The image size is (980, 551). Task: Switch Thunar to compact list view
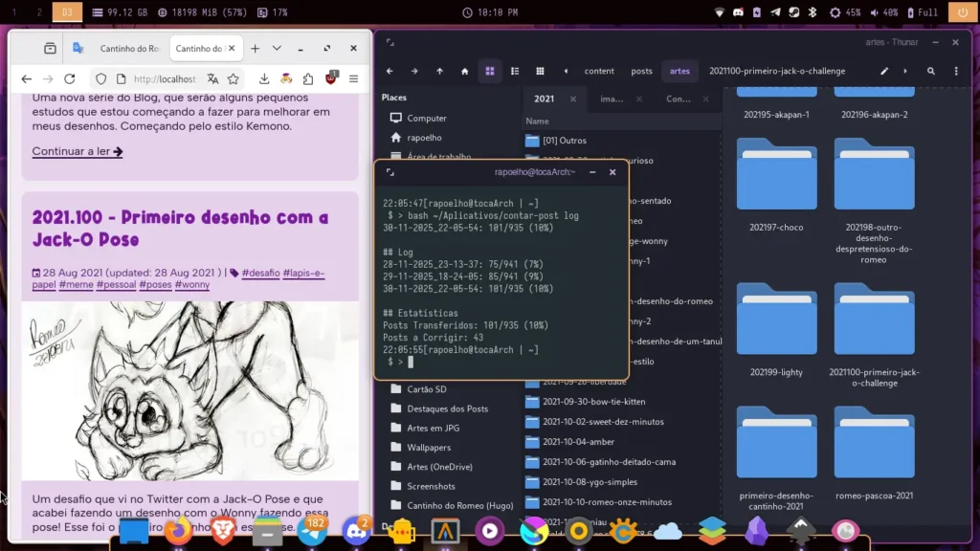click(540, 71)
